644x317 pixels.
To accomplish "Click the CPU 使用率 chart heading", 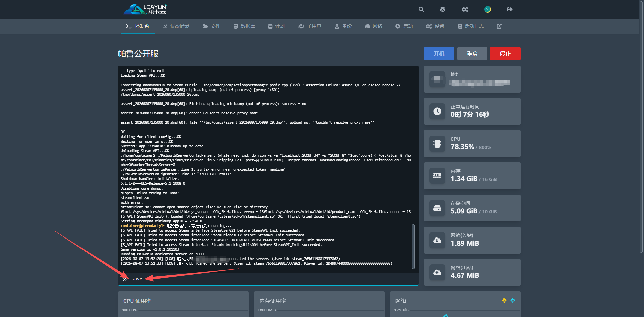I will pyautogui.click(x=138, y=301).
